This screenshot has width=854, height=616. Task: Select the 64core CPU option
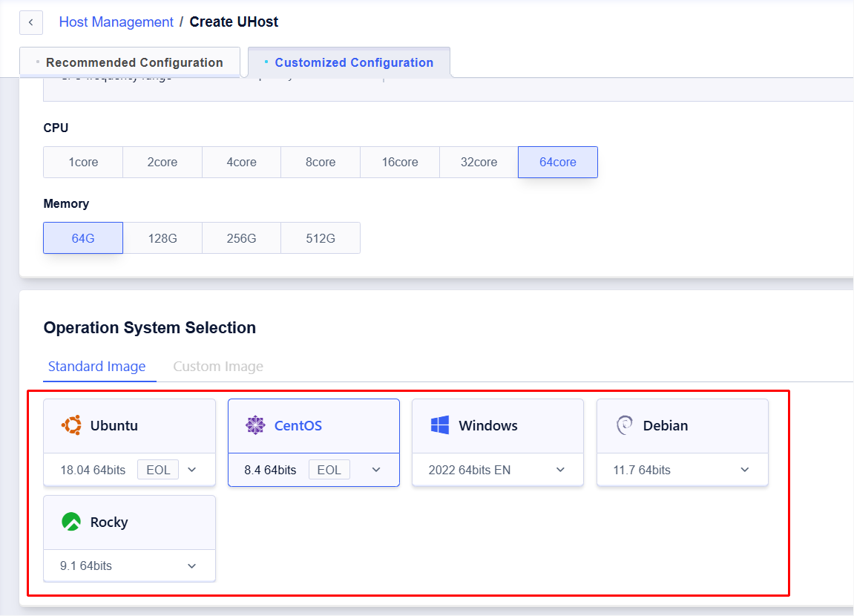tap(558, 163)
